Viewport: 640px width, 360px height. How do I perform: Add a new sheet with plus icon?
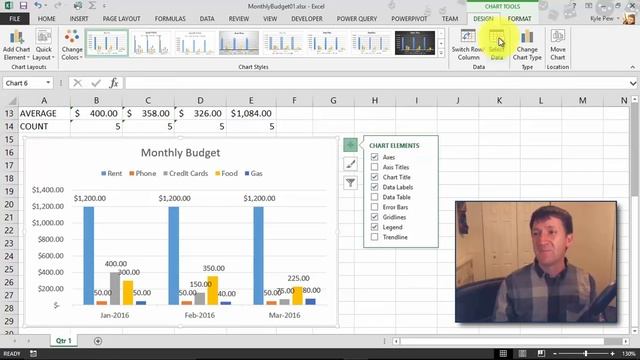pos(98,341)
